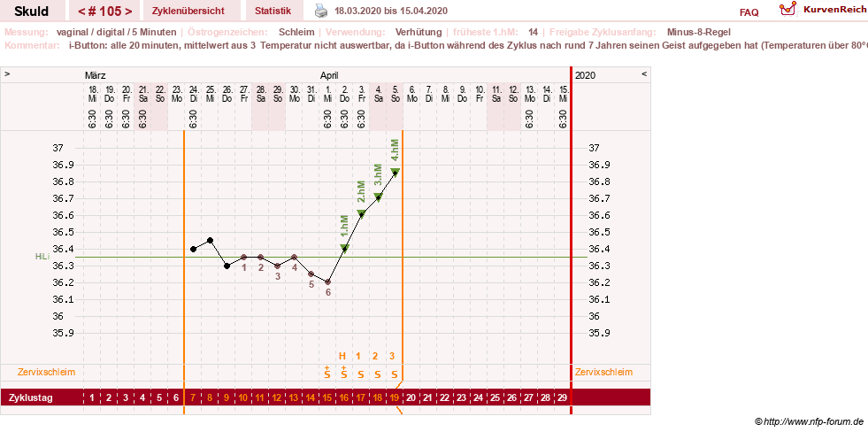Click date header 1. Mi in April
Viewport: 868px width, 432px height.
point(327,93)
